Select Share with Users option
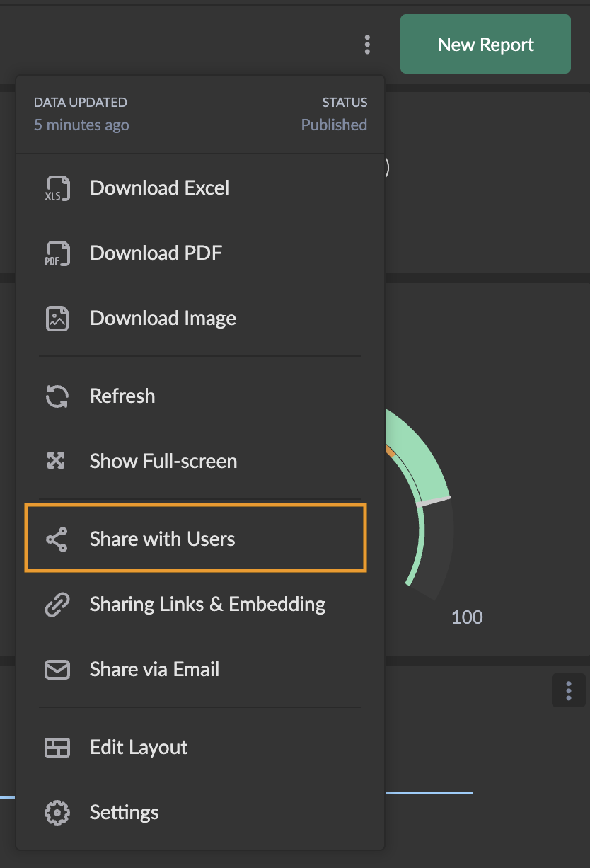 (162, 539)
